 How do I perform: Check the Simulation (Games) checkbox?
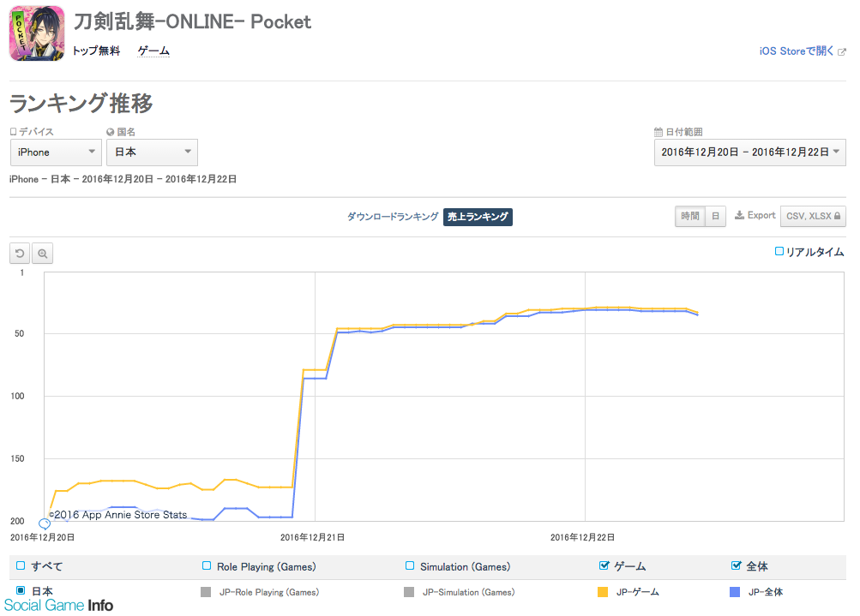pos(410,565)
